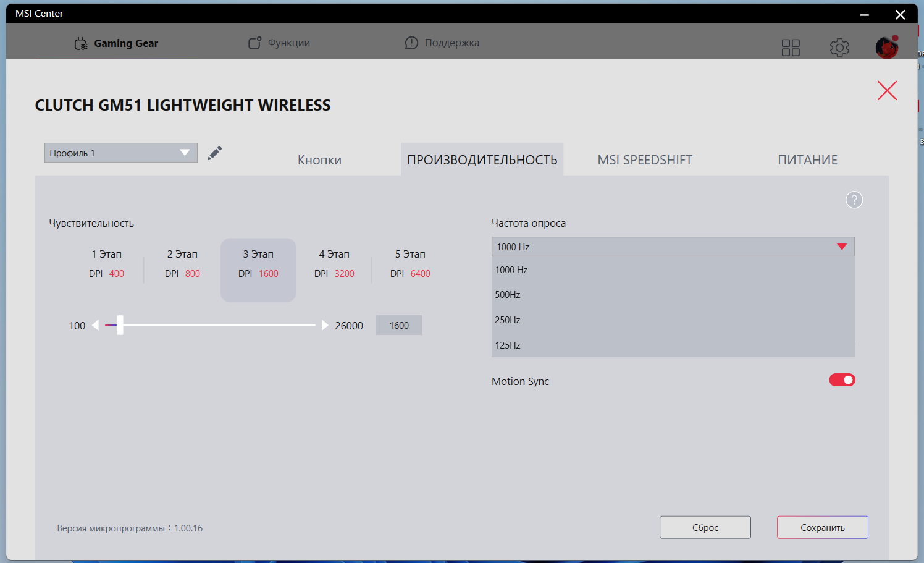Click the Сброс button
Viewport: 924px width, 563px height.
705,527
